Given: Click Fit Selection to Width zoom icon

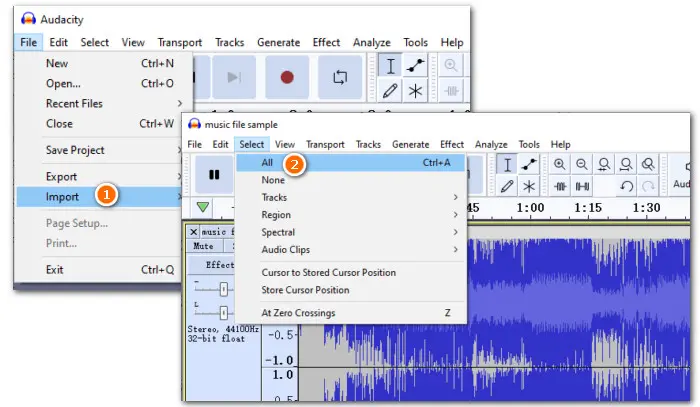Looking at the screenshot, I should tap(604, 165).
